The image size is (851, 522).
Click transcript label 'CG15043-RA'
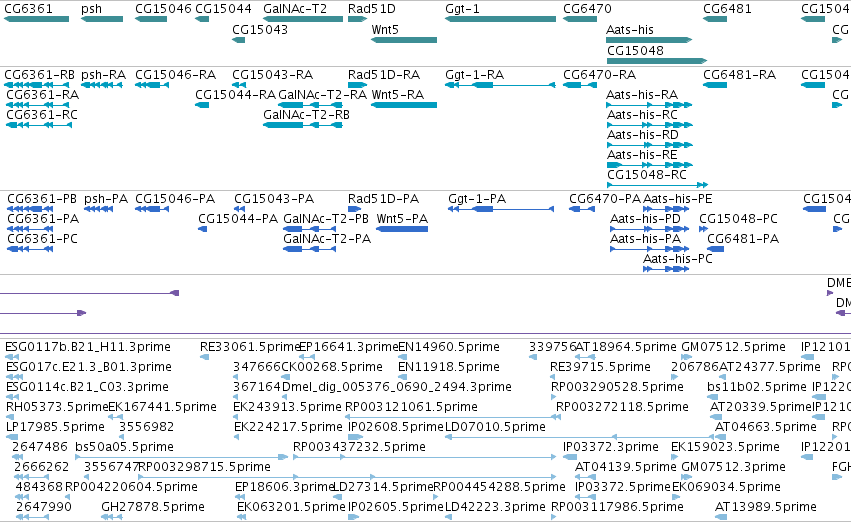(272, 75)
